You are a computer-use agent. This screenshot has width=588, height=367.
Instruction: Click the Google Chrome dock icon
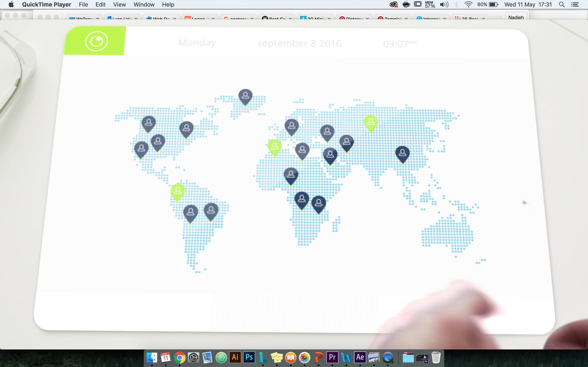pos(179,358)
